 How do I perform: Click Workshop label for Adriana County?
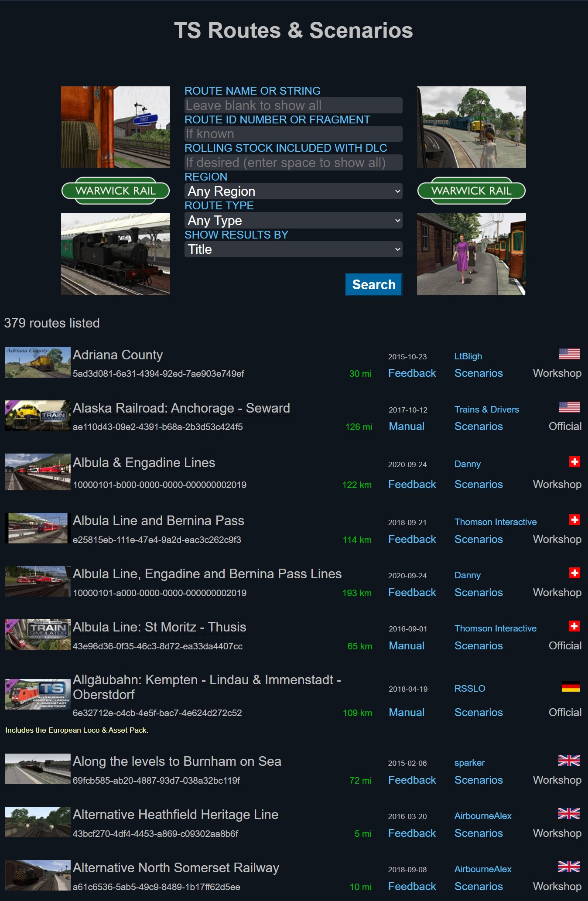[557, 373]
